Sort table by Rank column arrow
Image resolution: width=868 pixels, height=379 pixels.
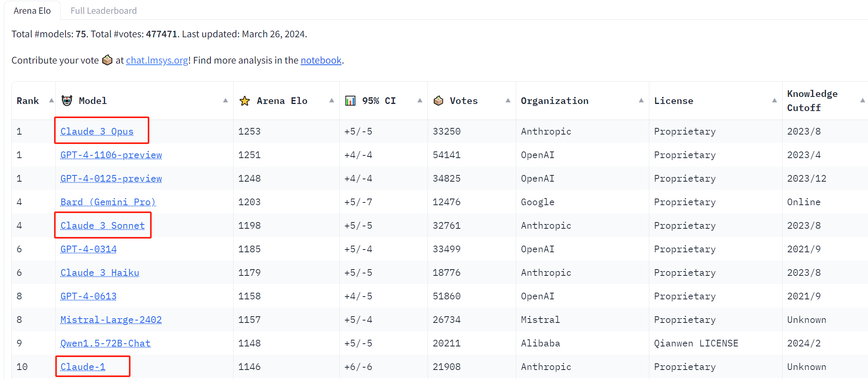tap(51, 100)
